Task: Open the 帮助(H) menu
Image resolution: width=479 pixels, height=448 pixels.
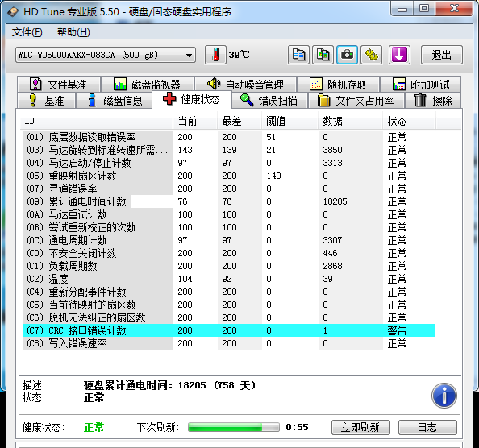Action: click(x=73, y=32)
